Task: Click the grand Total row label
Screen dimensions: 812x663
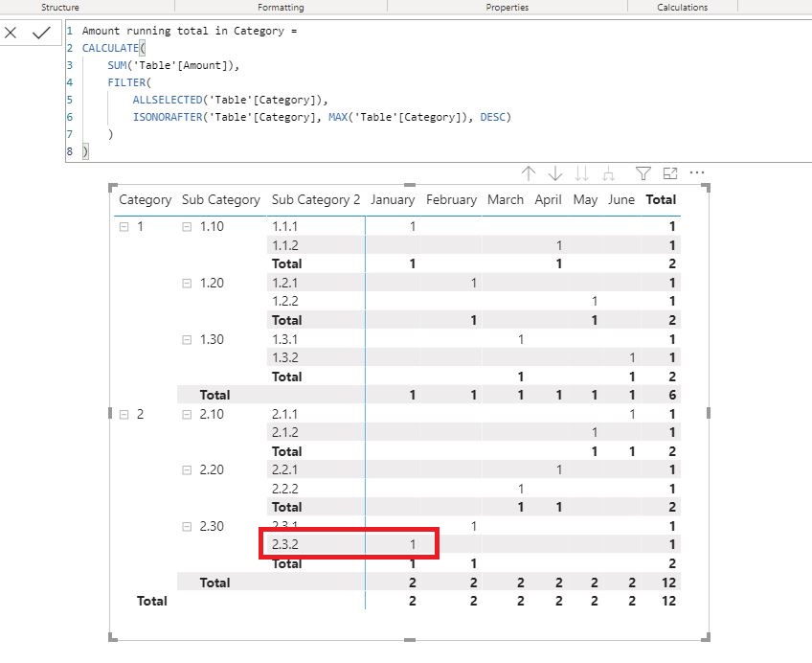Action: point(151,601)
